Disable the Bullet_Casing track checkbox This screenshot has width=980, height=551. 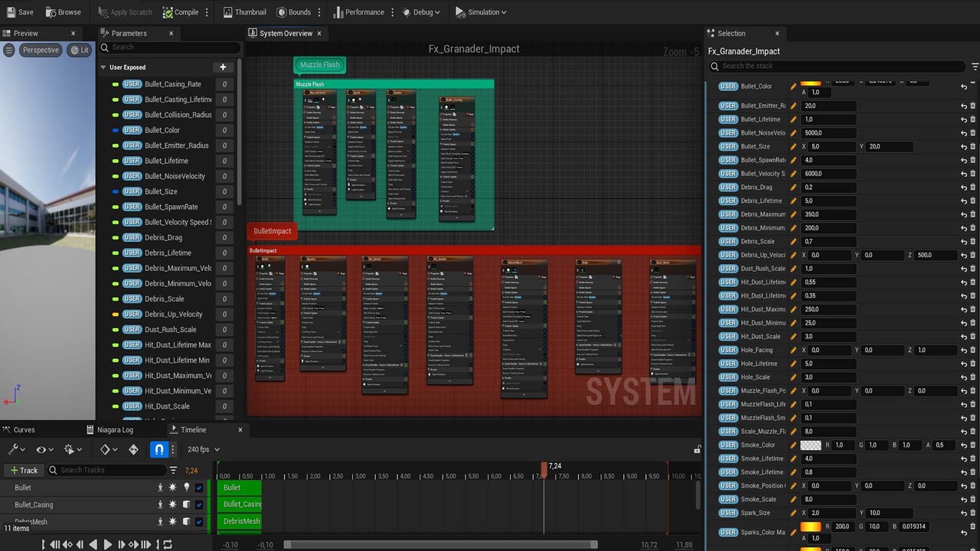click(199, 504)
